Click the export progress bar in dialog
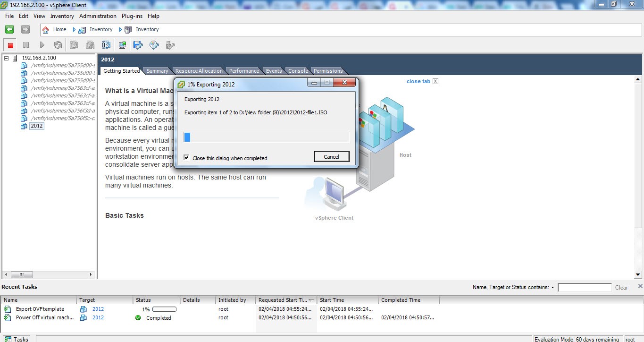644x342 pixels. click(266, 137)
